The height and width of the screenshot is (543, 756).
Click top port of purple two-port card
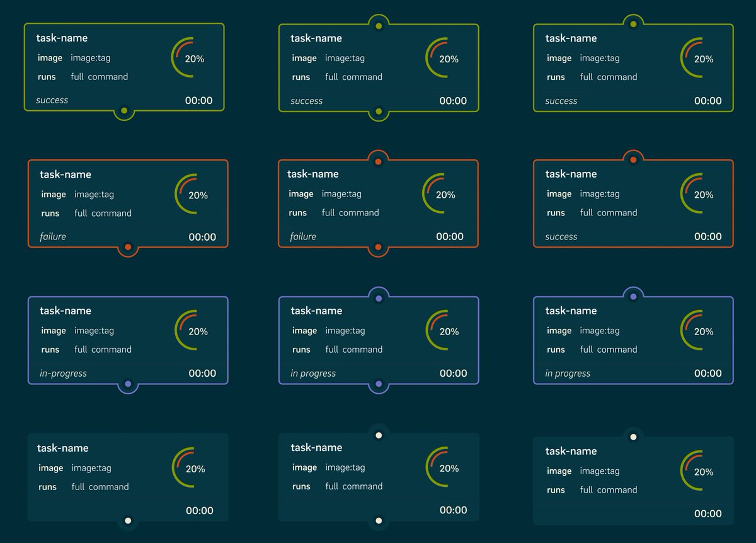point(379,298)
